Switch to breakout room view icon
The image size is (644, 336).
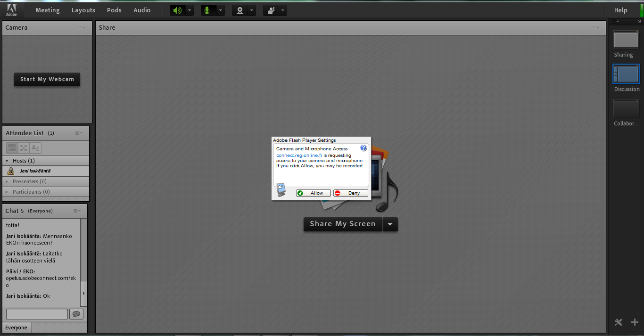pyautogui.click(x=24, y=148)
